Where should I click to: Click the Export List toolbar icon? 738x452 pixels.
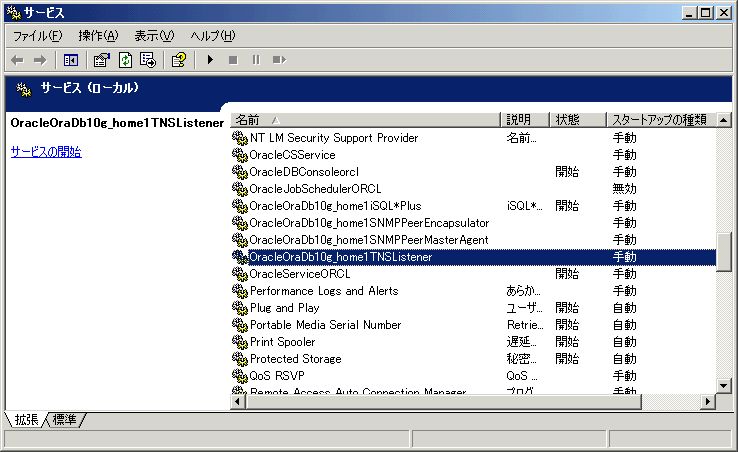click(x=148, y=60)
